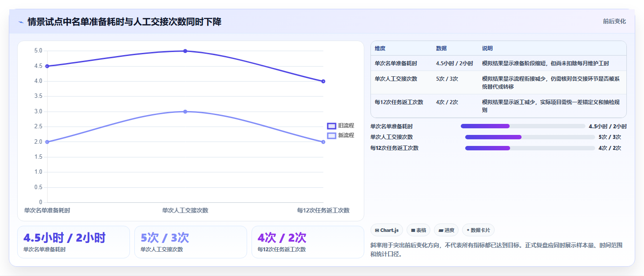
Task: Click y-axis tick 5.0
Action: (x=38, y=51)
